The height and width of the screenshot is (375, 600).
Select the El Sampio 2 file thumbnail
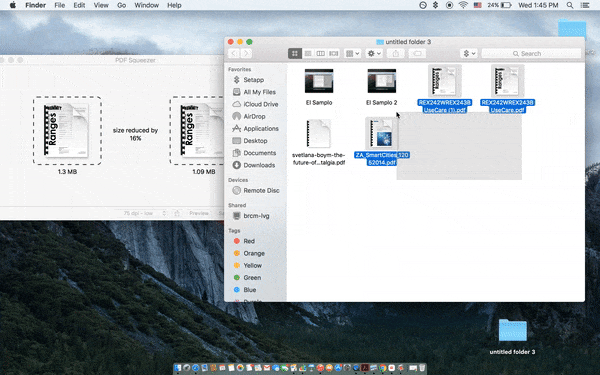[x=382, y=81]
